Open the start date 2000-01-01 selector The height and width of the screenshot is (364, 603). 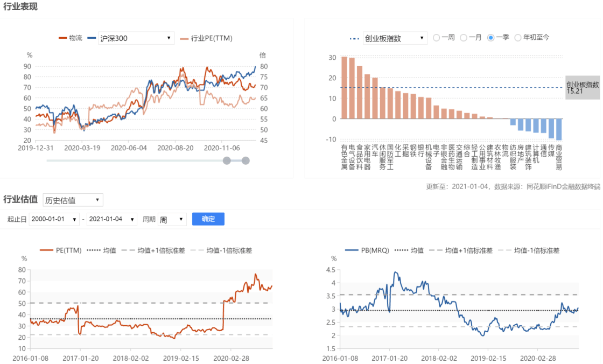click(54, 219)
